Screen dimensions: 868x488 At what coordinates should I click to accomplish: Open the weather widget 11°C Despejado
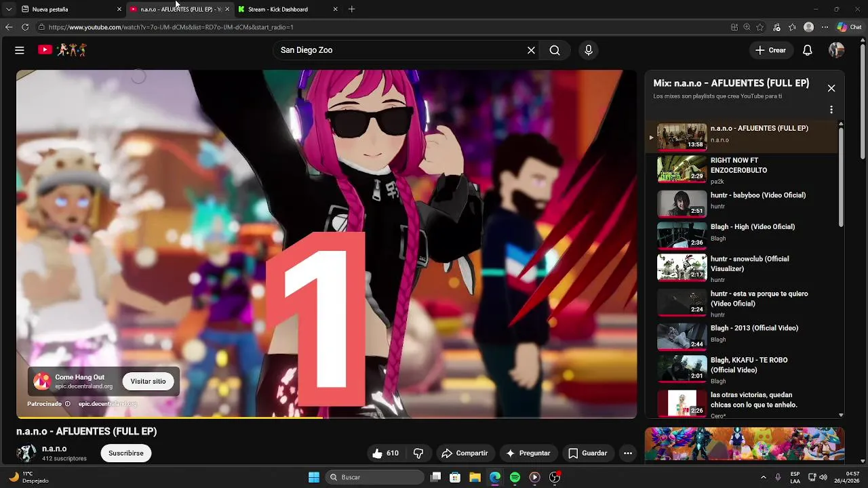[29, 477]
